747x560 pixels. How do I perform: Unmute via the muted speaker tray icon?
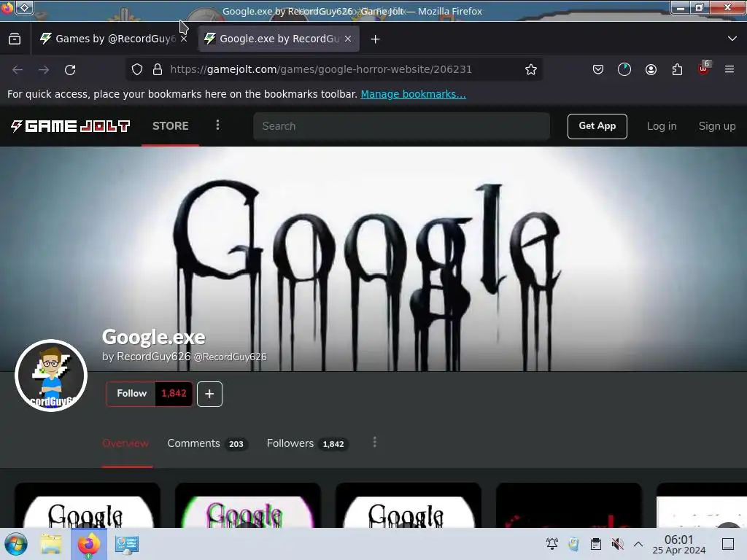coord(617,544)
